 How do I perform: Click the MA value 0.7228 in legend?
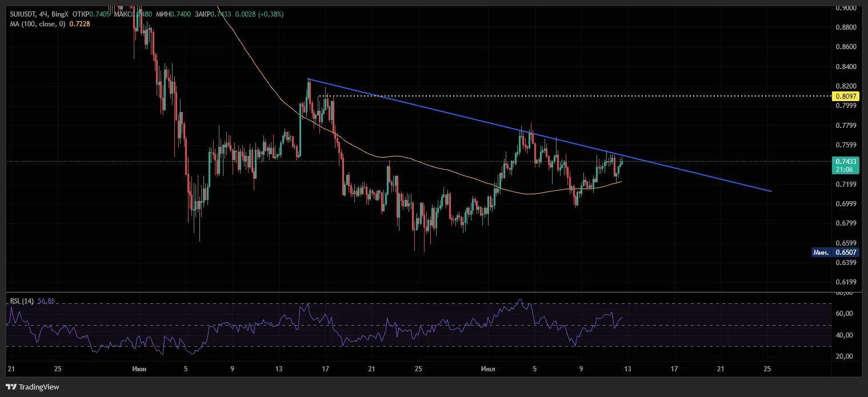click(x=79, y=23)
